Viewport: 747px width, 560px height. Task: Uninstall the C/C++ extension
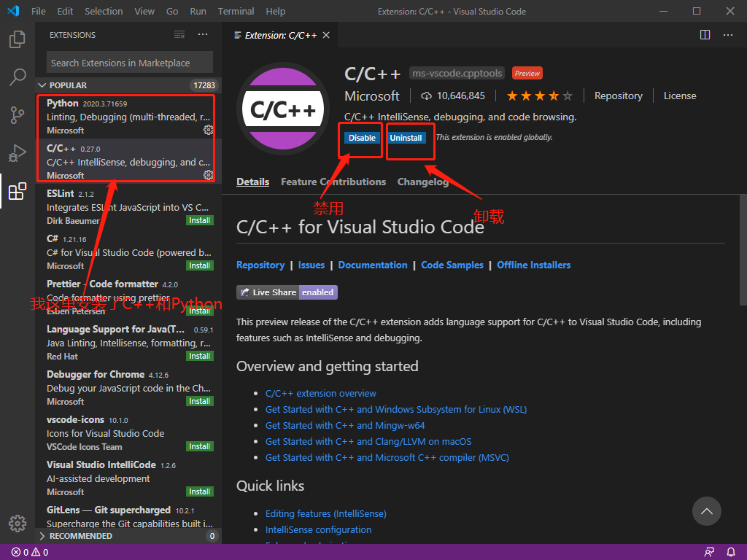406,138
